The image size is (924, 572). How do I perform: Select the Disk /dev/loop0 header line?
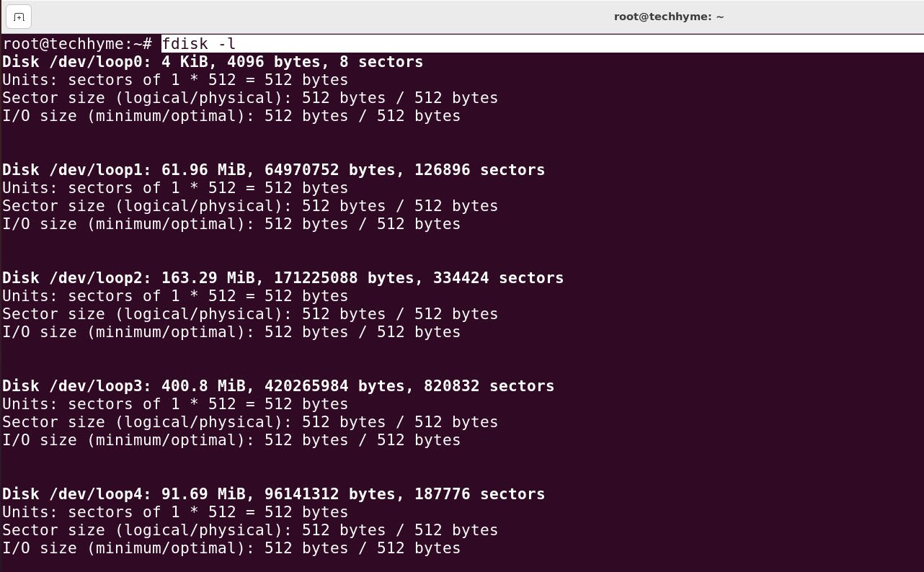(x=213, y=62)
